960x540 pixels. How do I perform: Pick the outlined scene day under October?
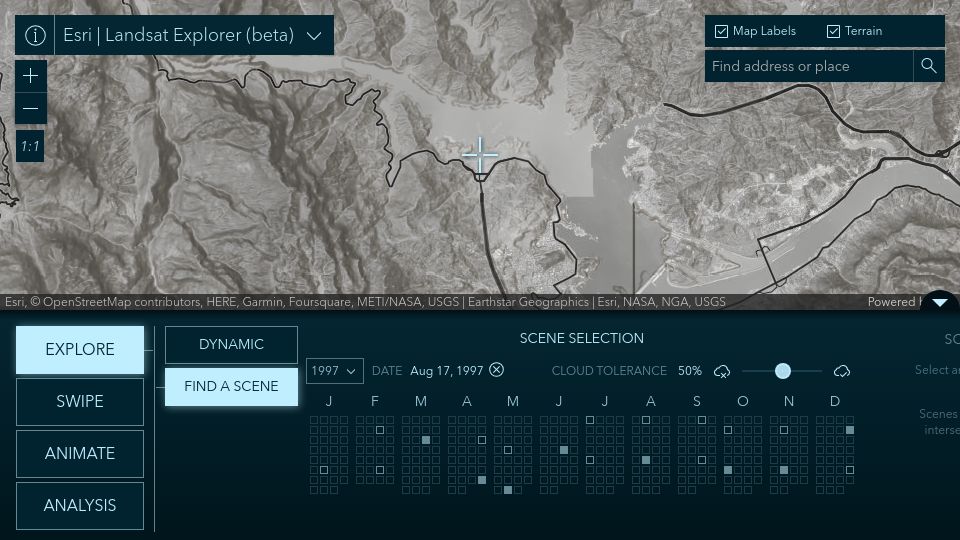coord(728,430)
